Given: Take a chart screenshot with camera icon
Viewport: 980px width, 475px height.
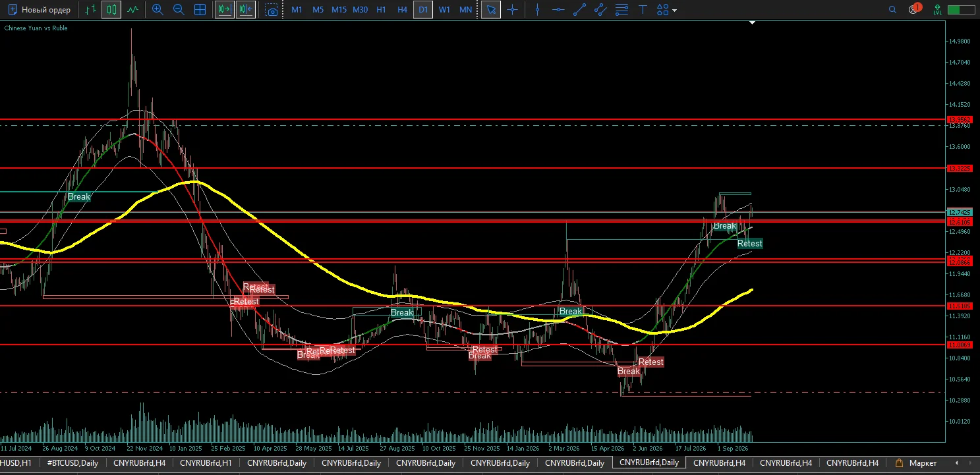Looking at the screenshot, I should (272, 10).
